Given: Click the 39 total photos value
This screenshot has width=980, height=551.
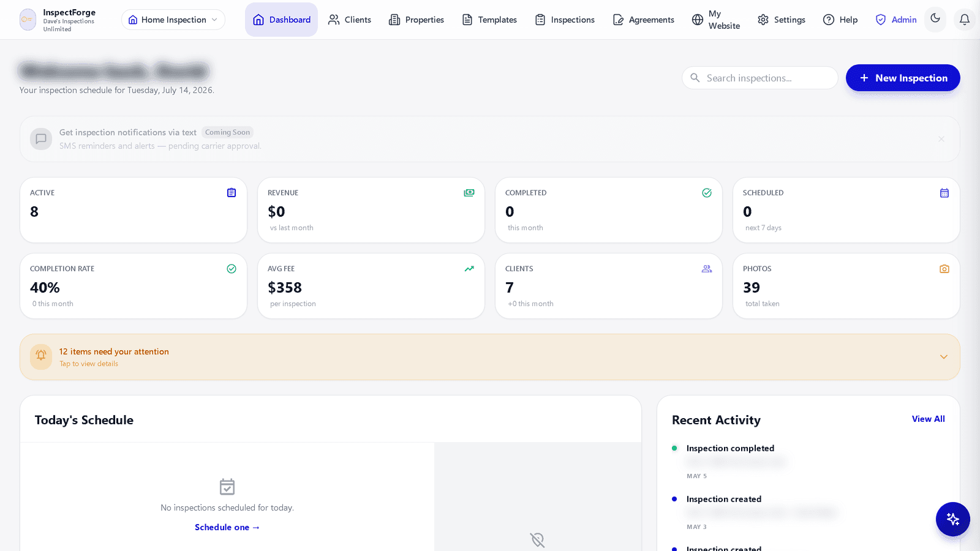Looking at the screenshot, I should tap(752, 288).
